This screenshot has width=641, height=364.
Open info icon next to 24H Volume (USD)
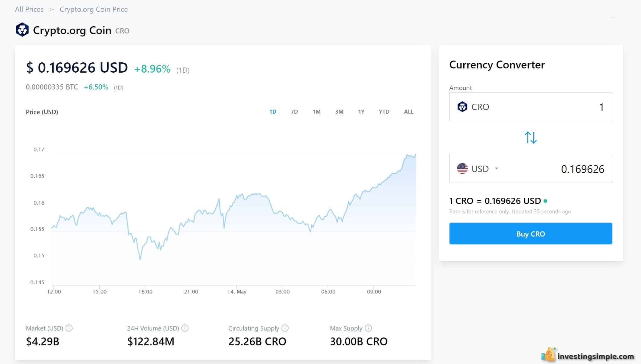coord(185,328)
